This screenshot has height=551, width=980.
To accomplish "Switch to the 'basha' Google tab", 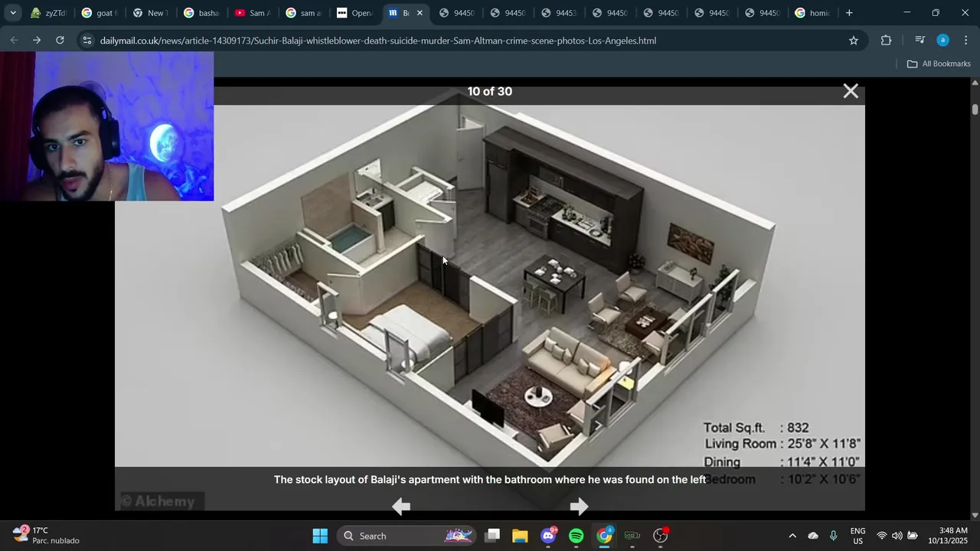I will point(202,13).
